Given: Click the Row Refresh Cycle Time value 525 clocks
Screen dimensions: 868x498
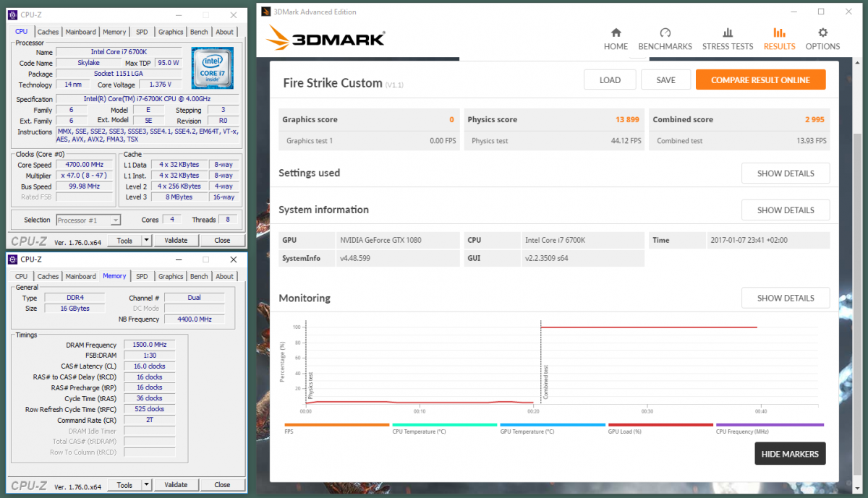Looking at the screenshot, I should point(150,409).
